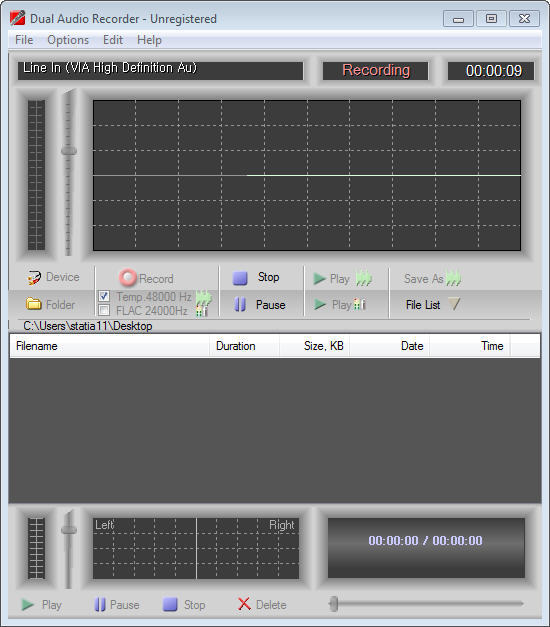
Task: Toggle the Temp. 48000 Hz checkbox
Action: [104, 296]
